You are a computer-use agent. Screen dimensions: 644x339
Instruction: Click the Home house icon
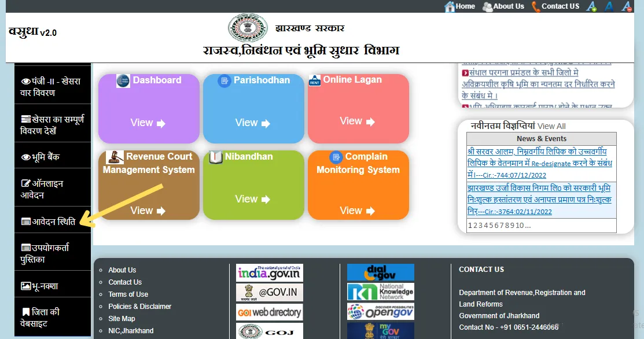(450, 6)
